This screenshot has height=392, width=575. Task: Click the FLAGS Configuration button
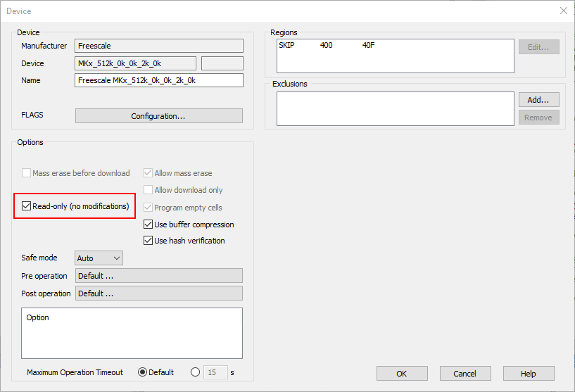(158, 116)
